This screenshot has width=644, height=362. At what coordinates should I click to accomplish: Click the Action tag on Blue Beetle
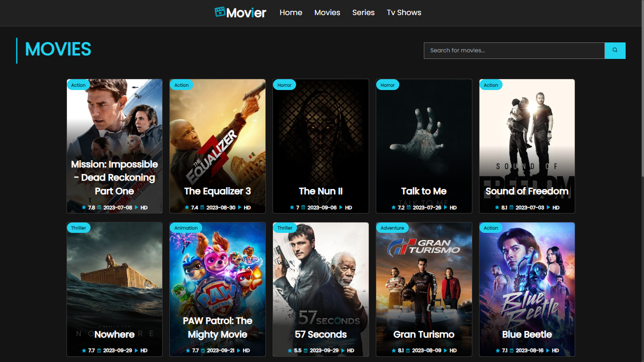[x=491, y=228]
